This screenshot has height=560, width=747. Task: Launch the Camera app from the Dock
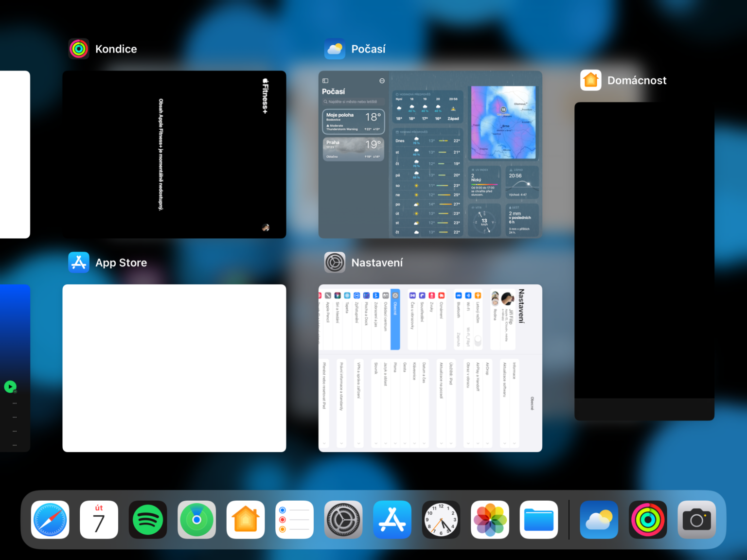tap(696, 520)
